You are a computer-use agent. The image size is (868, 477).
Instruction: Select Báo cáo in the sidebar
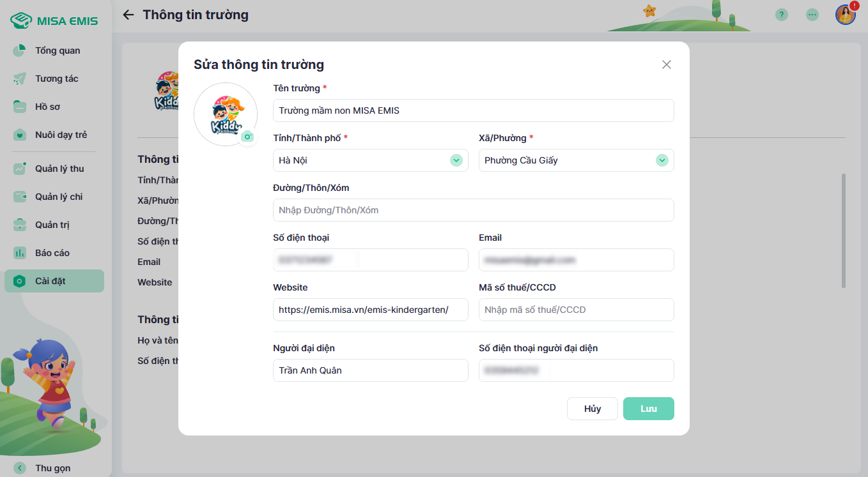pyautogui.click(x=52, y=253)
